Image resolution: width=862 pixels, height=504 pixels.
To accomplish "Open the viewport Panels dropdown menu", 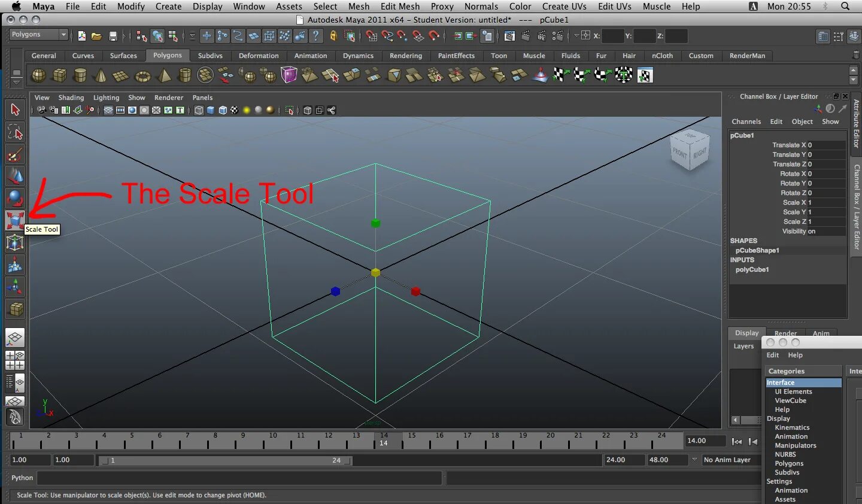I will tap(202, 98).
